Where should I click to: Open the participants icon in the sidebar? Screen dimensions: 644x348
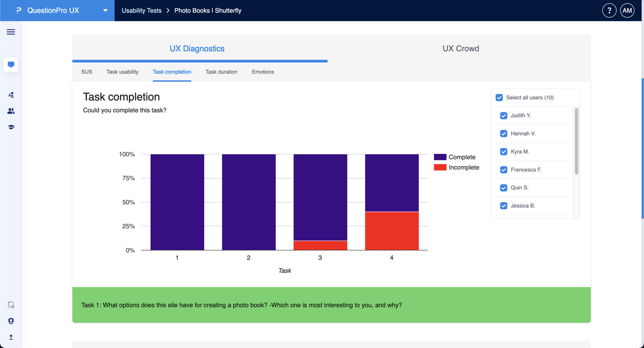pyautogui.click(x=11, y=111)
